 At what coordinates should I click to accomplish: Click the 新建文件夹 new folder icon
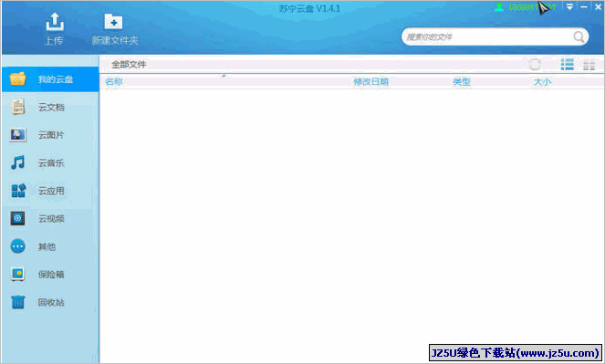[x=113, y=22]
